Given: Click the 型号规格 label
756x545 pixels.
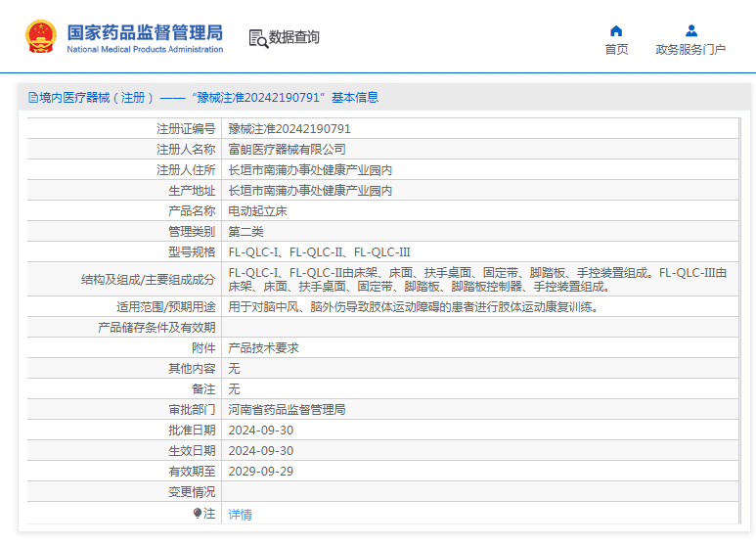Looking at the screenshot, I should [x=192, y=252].
